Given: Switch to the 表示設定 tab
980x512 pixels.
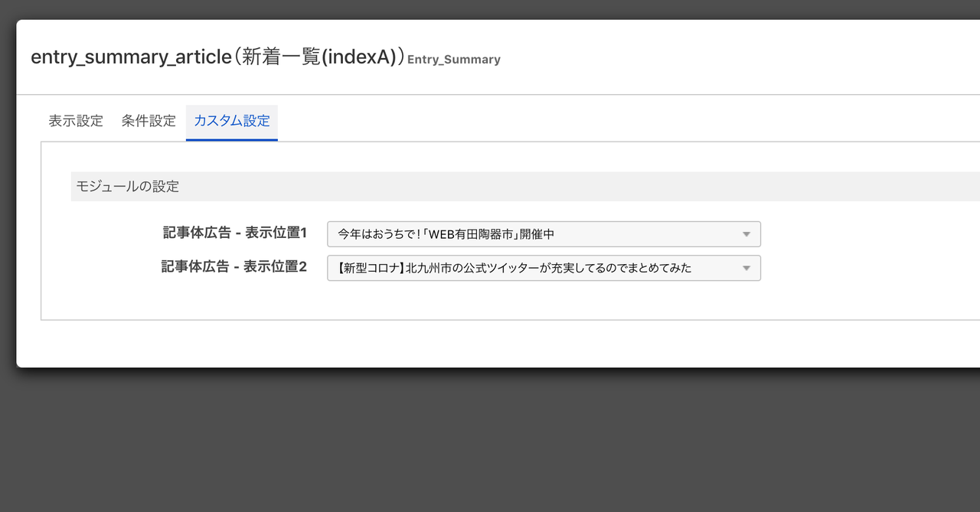Looking at the screenshot, I should [x=76, y=121].
